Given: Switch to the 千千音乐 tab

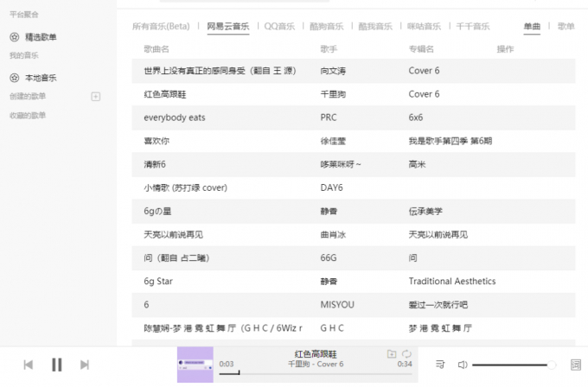Looking at the screenshot, I should point(472,26).
